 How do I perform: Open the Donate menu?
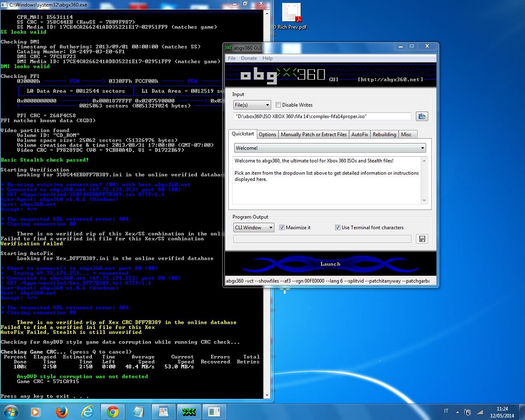(249, 58)
